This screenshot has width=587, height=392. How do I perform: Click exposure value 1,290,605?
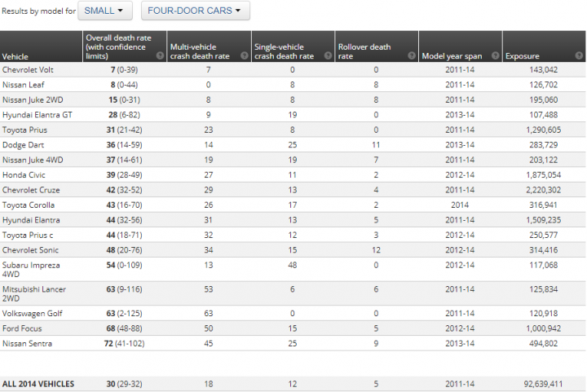click(x=543, y=130)
